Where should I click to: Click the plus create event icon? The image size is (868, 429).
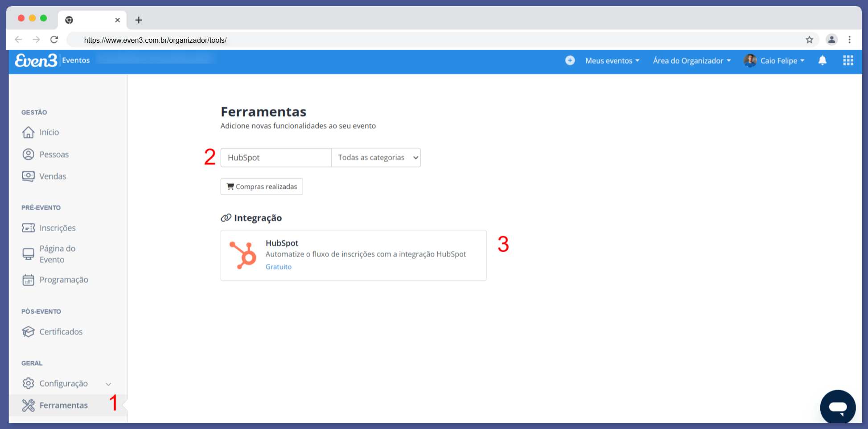[x=570, y=61]
